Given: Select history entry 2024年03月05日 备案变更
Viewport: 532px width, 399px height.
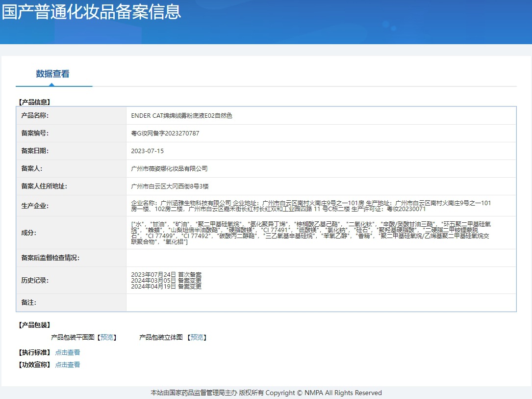Looking at the screenshot, I should point(166,281).
